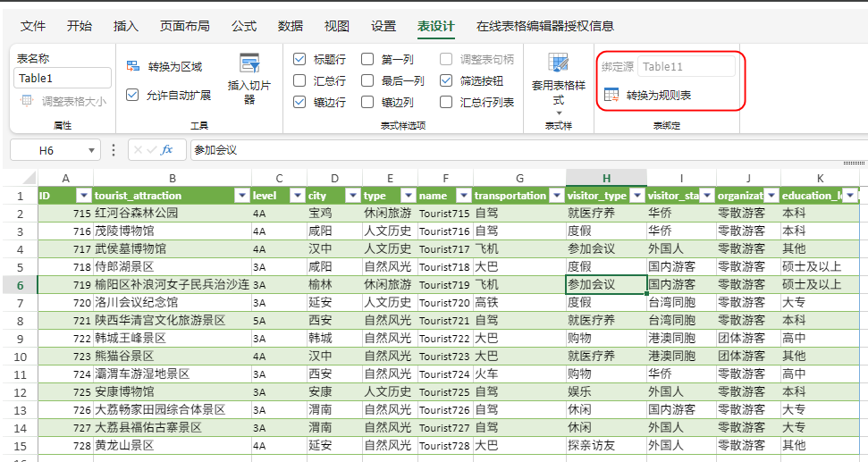
Task: Click the 转换为规则表 button label
Action: (659, 95)
